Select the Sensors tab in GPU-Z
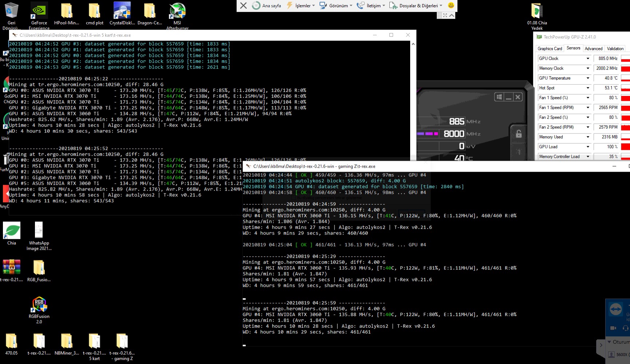 coord(573,48)
